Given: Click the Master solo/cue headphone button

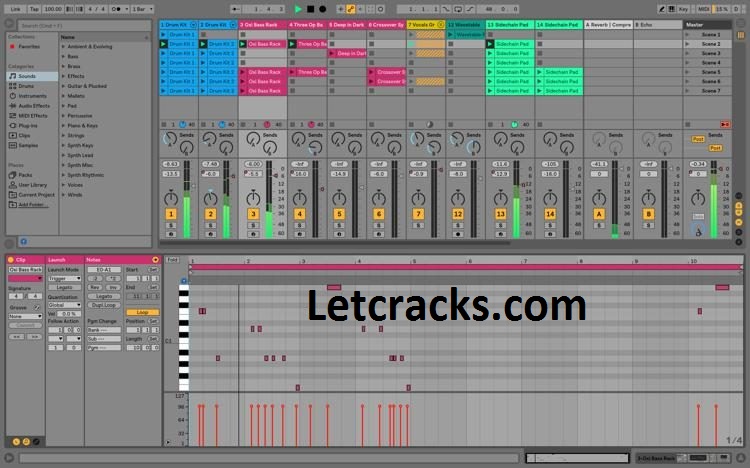Looking at the screenshot, I should tap(698, 231).
